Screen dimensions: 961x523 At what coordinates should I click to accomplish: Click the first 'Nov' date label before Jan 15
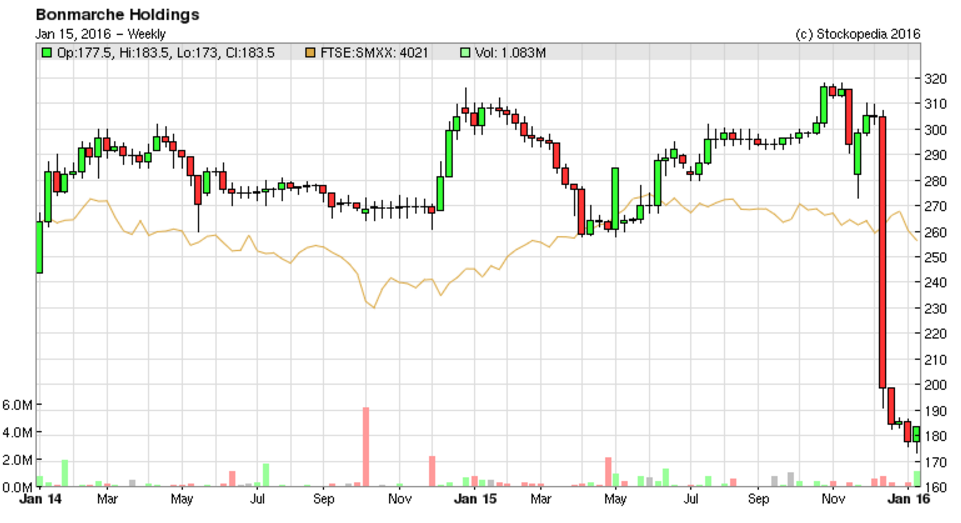tap(400, 499)
